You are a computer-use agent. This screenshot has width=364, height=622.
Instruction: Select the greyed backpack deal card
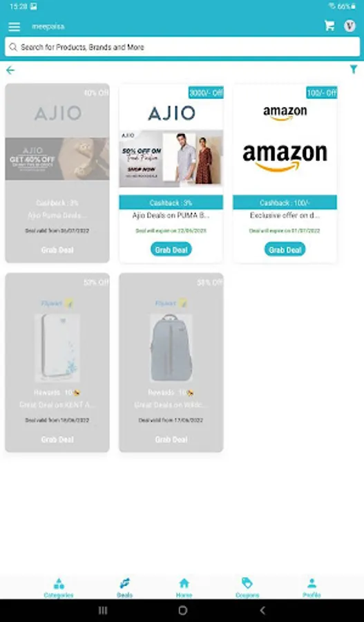tap(171, 362)
